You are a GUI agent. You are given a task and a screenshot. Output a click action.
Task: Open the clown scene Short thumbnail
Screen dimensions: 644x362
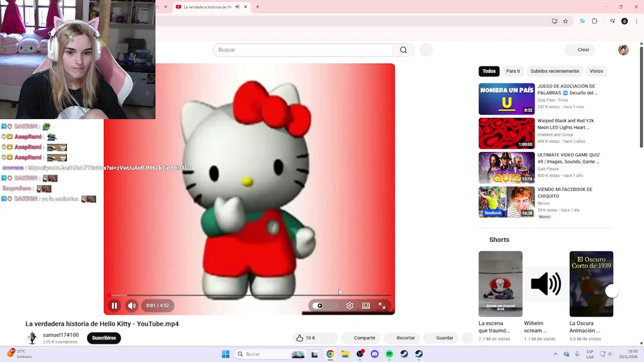(500, 284)
